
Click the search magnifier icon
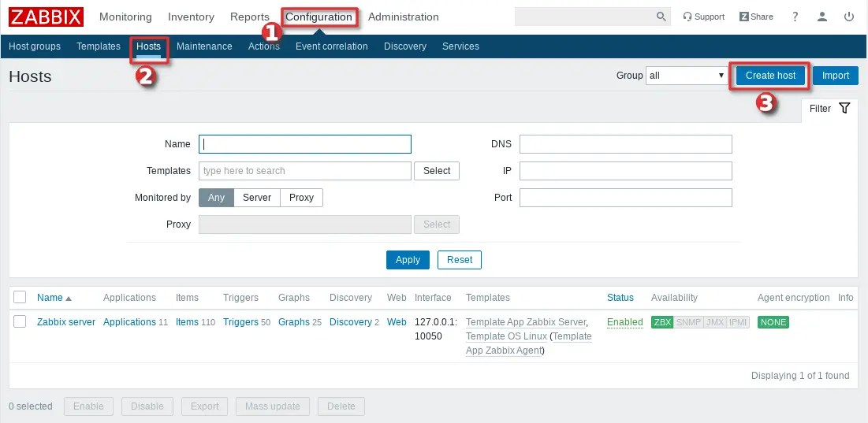(x=661, y=17)
